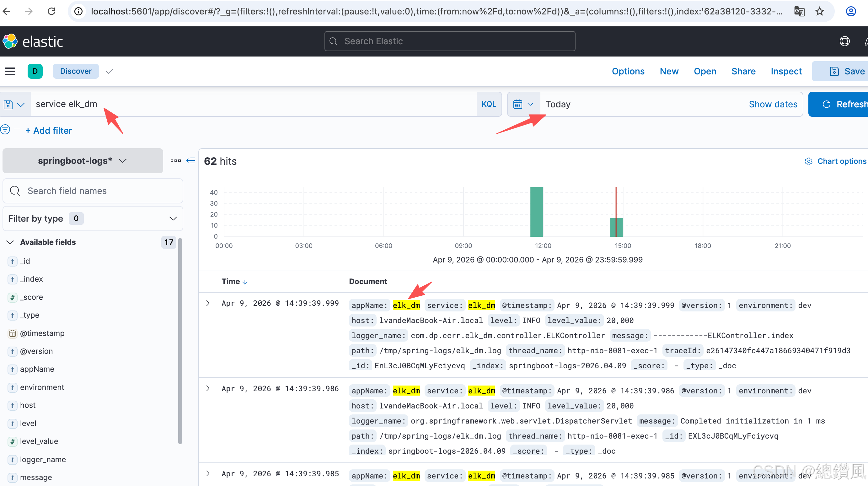Viewport: 868px width, 486px height.
Task: Open the Inspect menu item
Action: pyautogui.click(x=786, y=72)
